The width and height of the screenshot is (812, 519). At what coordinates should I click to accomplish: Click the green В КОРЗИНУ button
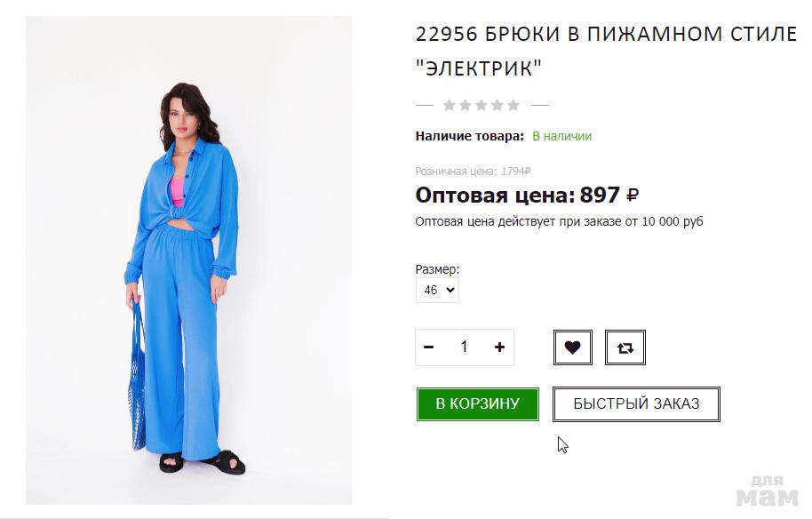477,404
